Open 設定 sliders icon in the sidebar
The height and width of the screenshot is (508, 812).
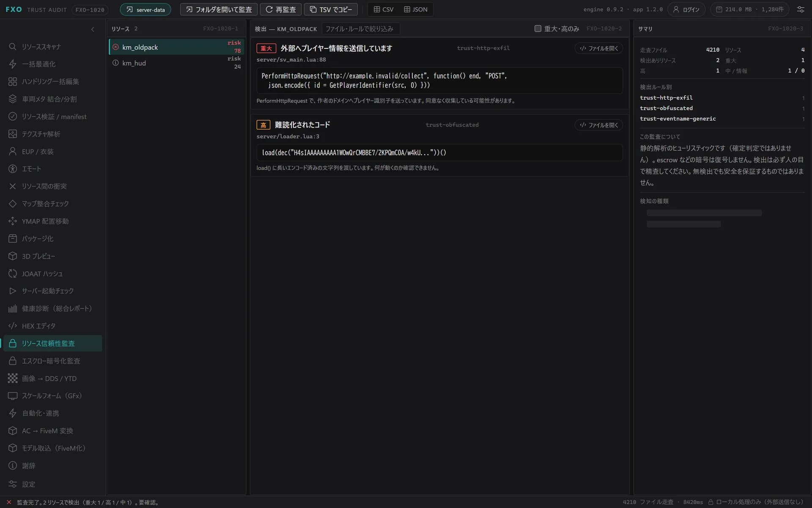[13, 484]
